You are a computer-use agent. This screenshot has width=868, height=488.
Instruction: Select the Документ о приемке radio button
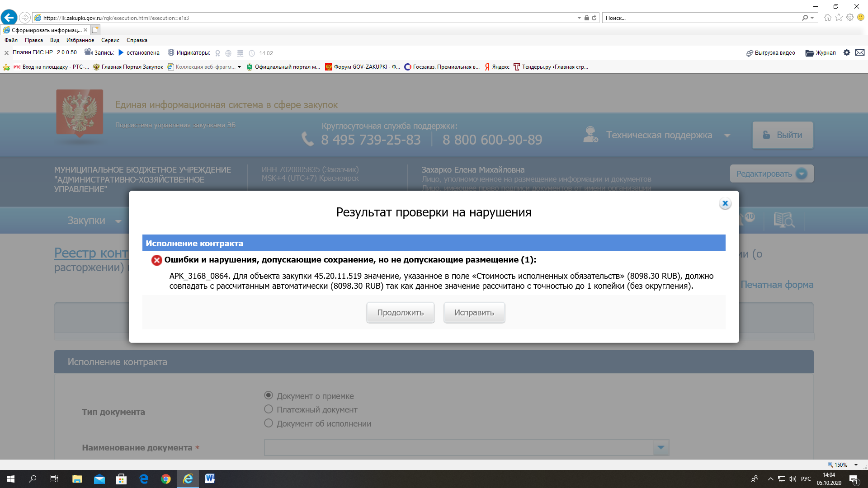pos(269,395)
